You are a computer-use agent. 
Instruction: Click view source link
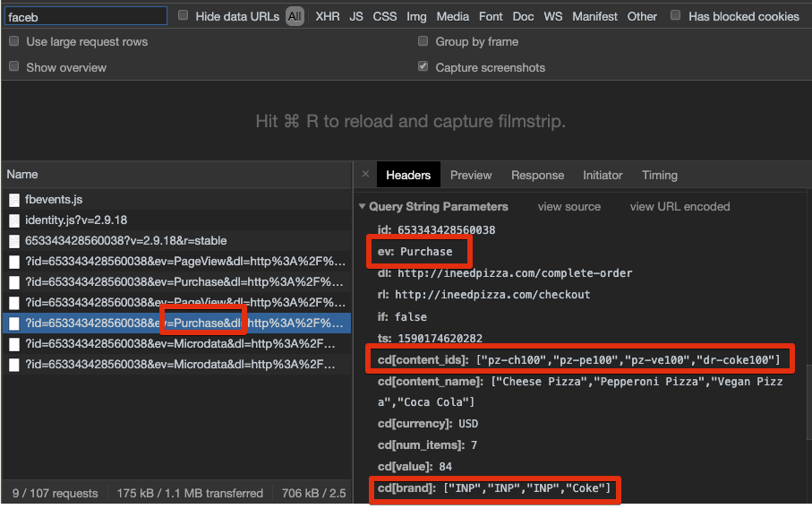568,207
